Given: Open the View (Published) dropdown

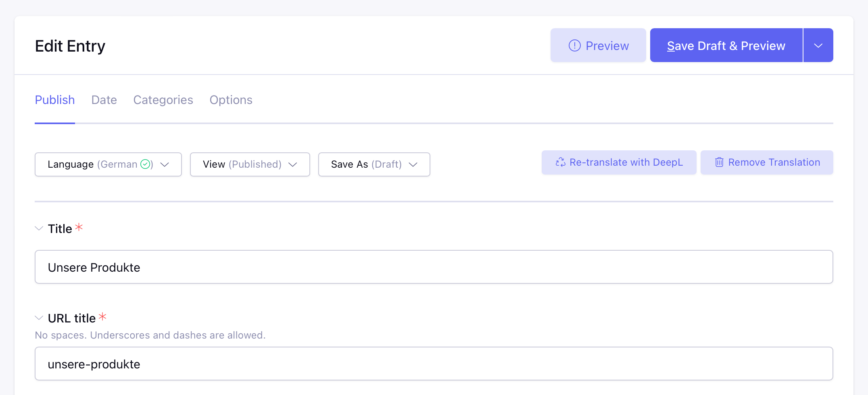Looking at the screenshot, I should (x=250, y=164).
